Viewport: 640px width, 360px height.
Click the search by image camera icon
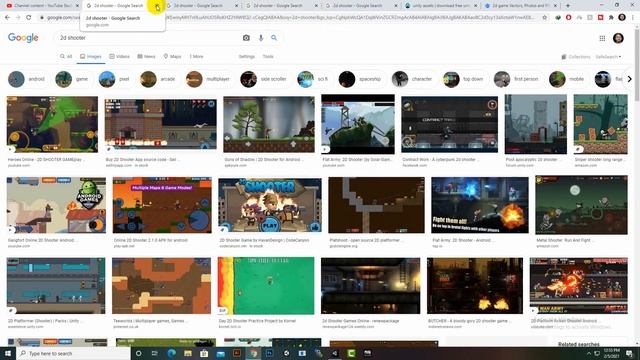coord(246,38)
